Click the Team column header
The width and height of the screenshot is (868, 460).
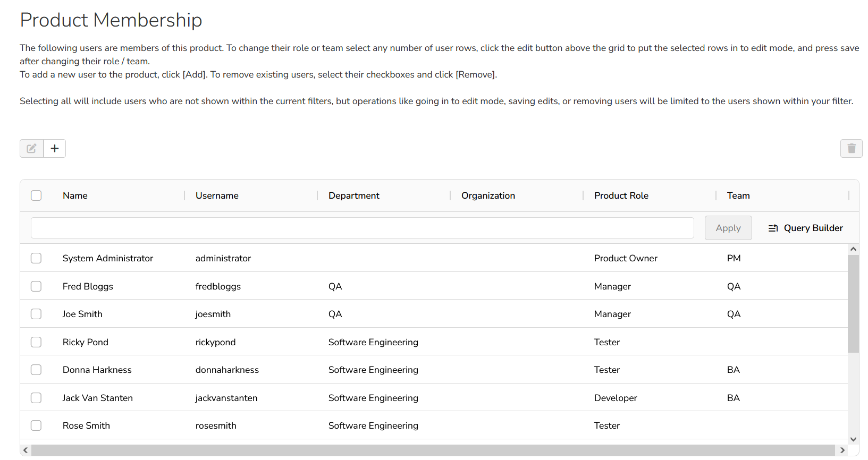pos(738,195)
